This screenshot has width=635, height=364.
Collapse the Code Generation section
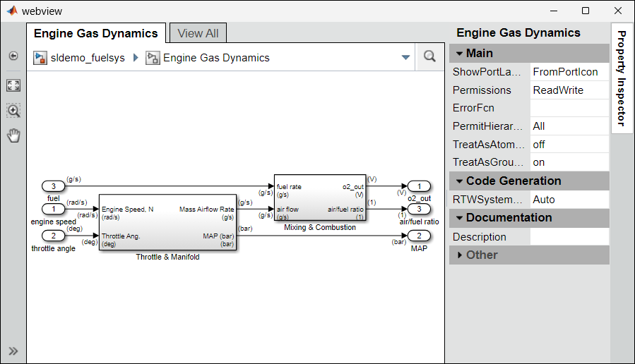pyautogui.click(x=459, y=181)
